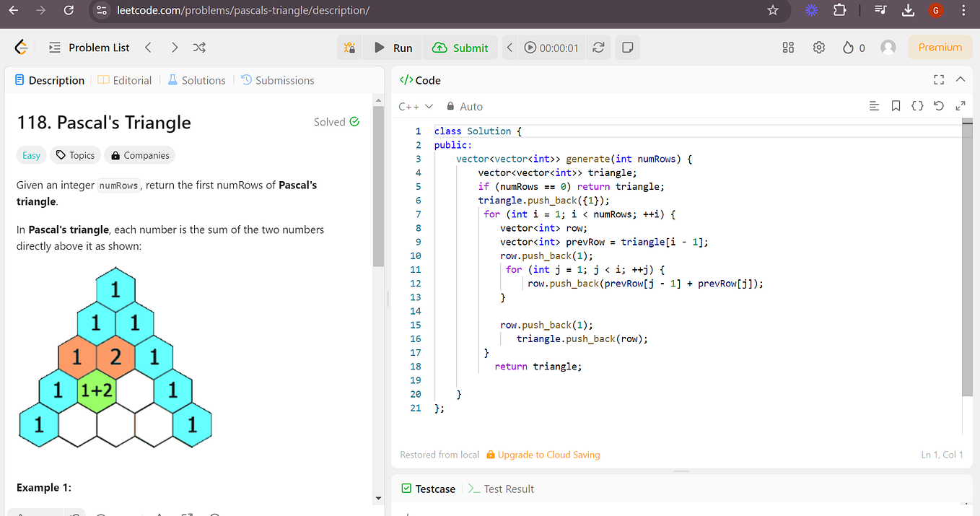Open the Test Result tab

[501, 489]
